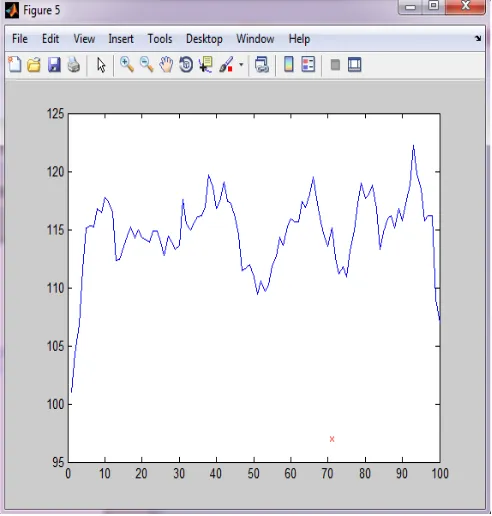Image resolution: width=492 pixels, height=516 pixels.
Task: Click the x-axis label 50
Action: [253, 473]
